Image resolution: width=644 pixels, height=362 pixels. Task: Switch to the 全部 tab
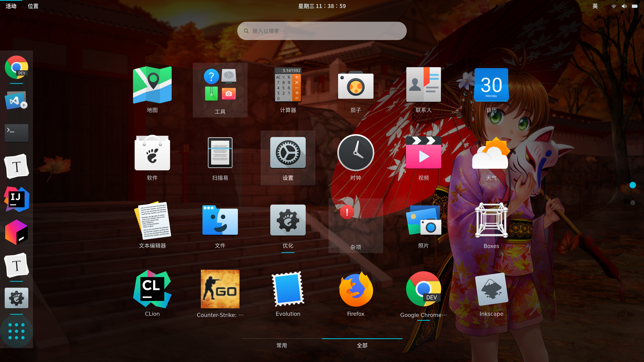click(x=362, y=345)
